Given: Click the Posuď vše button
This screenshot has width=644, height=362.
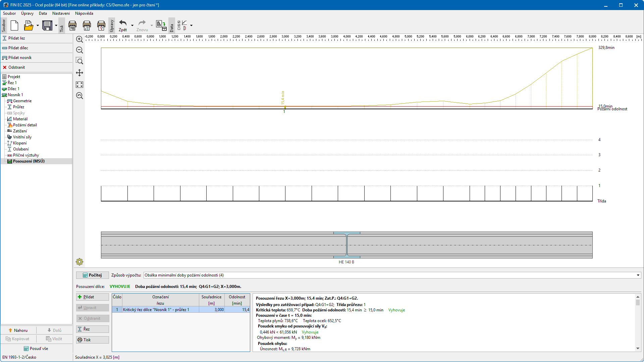Looking at the screenshot, I should [36, 349].
